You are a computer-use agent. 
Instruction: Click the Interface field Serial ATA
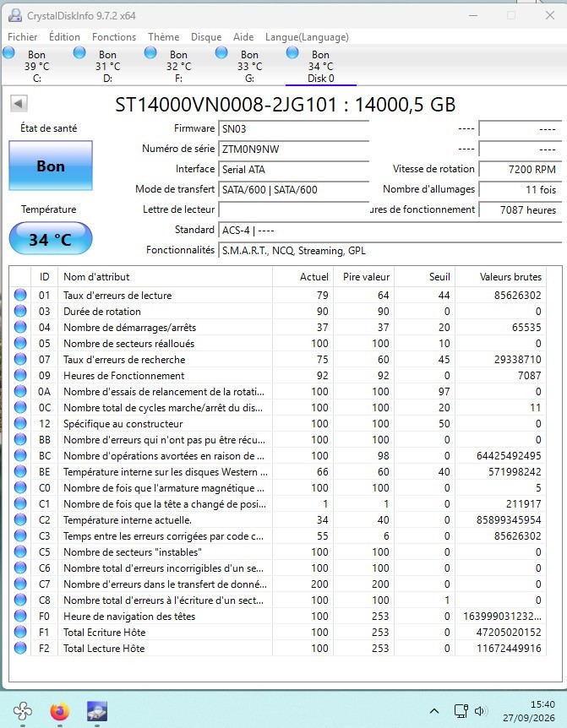(x=293, y=170)
